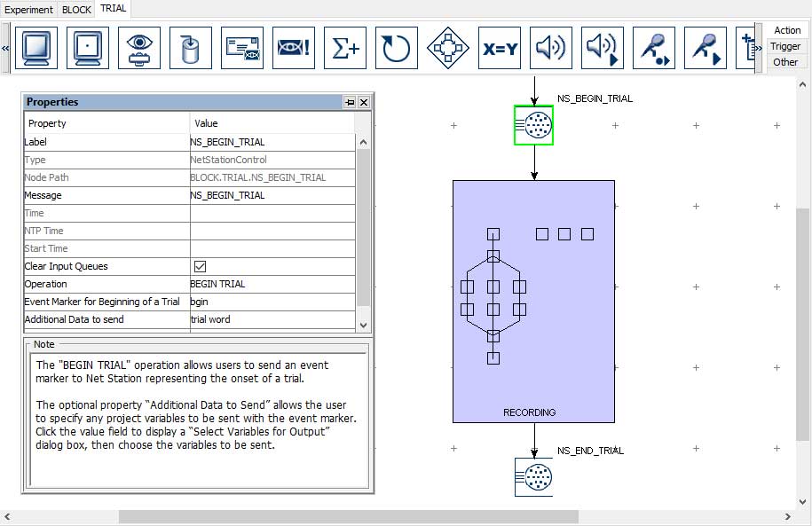Image resolution: width=812 pixels, height=526 pixels.
Task: Open the Other component category
Action: pyautogui.click(x=785, y=62)
